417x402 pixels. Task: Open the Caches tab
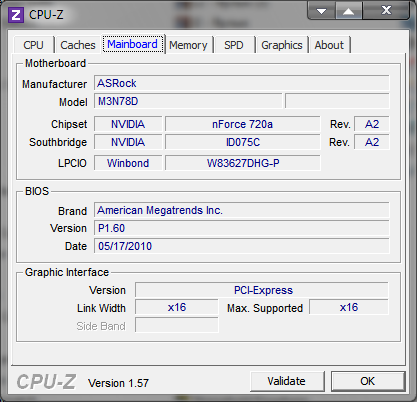point(78,45)
